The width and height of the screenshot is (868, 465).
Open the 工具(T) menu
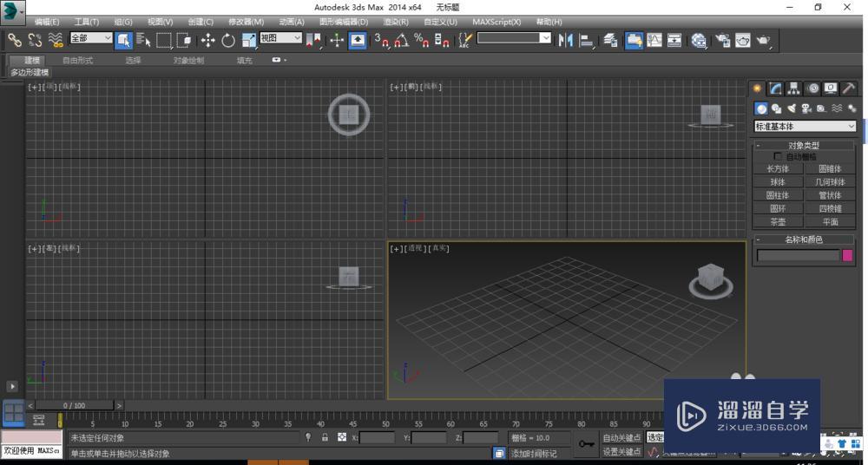point(86,22)
